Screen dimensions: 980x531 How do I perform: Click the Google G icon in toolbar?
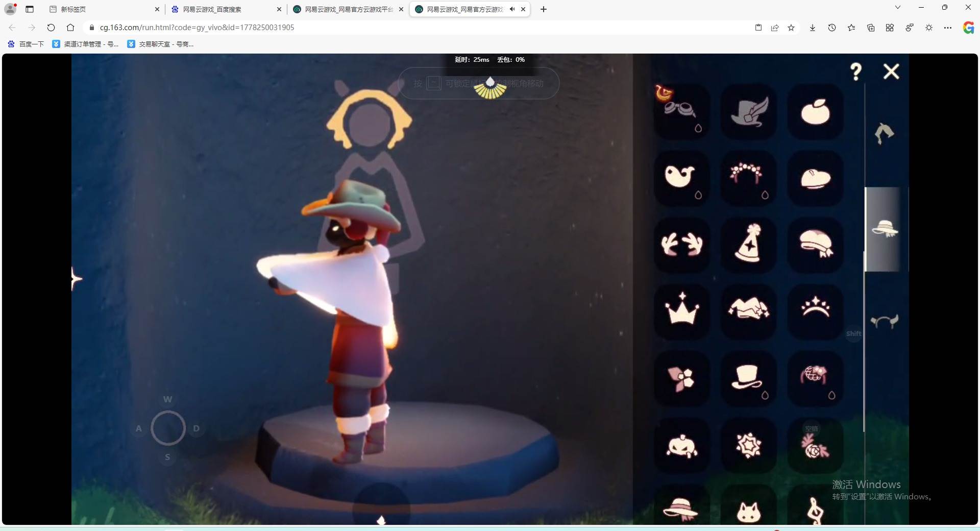click(x=968, y=28)
